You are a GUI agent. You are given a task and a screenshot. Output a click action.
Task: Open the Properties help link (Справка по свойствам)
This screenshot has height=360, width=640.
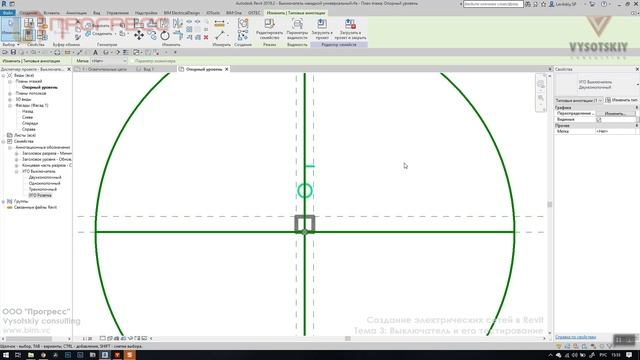pos(576,337)
